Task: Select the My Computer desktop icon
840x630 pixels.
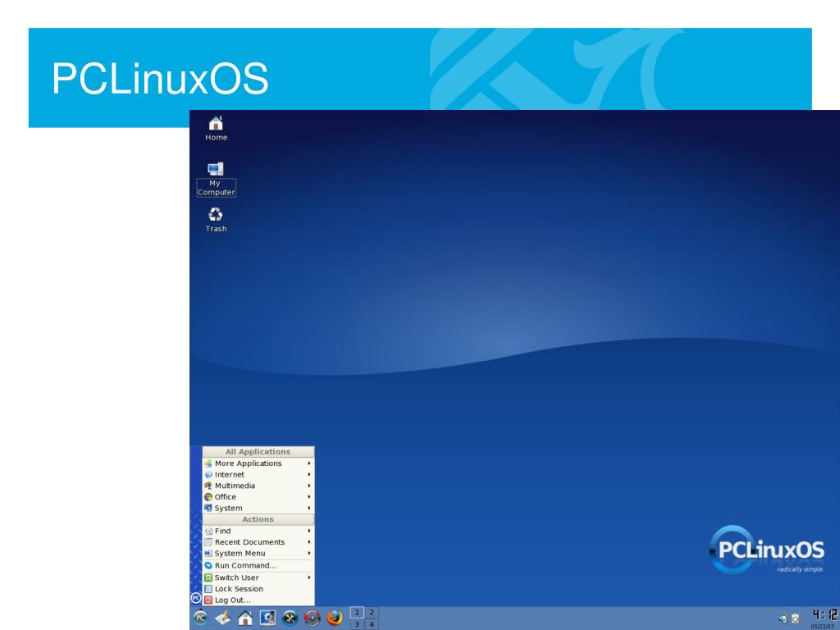Action: pos(216,179)
